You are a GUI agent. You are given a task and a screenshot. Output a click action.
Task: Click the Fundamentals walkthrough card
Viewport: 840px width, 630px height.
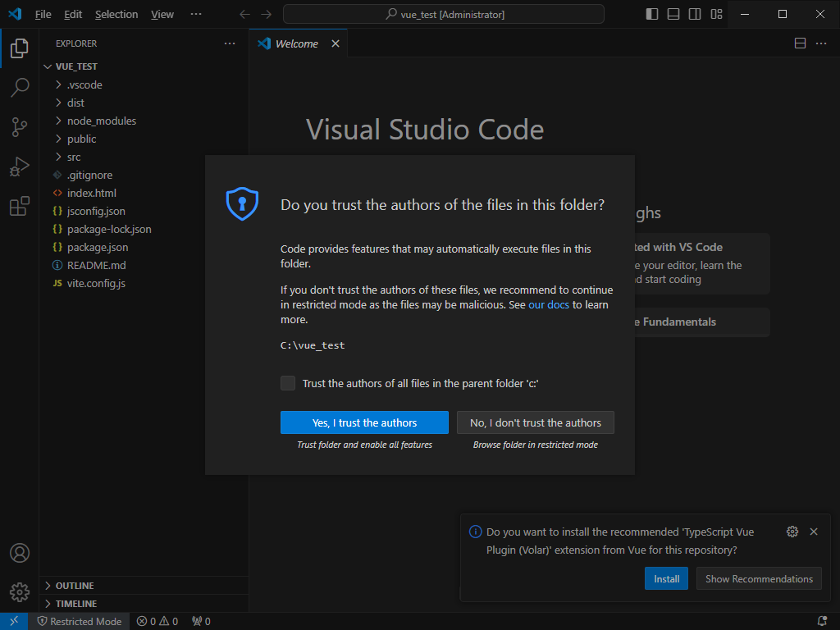pos(702,322)
